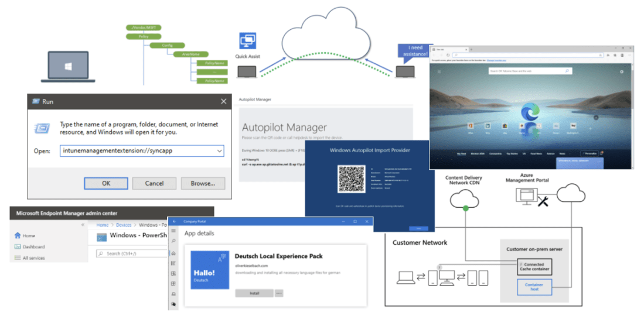Install the Deutsch Local Experience Pack
This screenshot has width=644, height=319.
coord(253,293)
